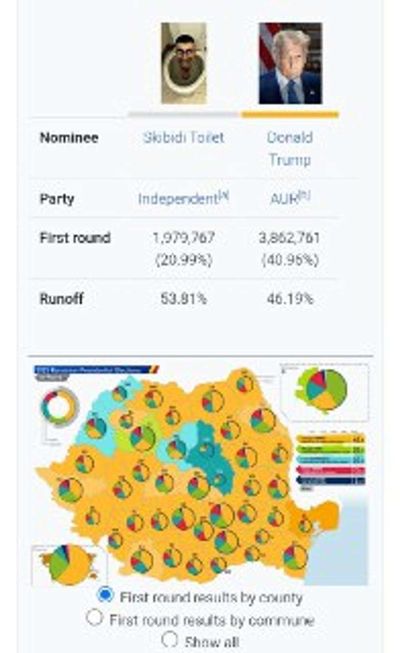Click the grey color bar under Skibidi Toilet
Screen dimensions: 400x653
coord(184,114)
